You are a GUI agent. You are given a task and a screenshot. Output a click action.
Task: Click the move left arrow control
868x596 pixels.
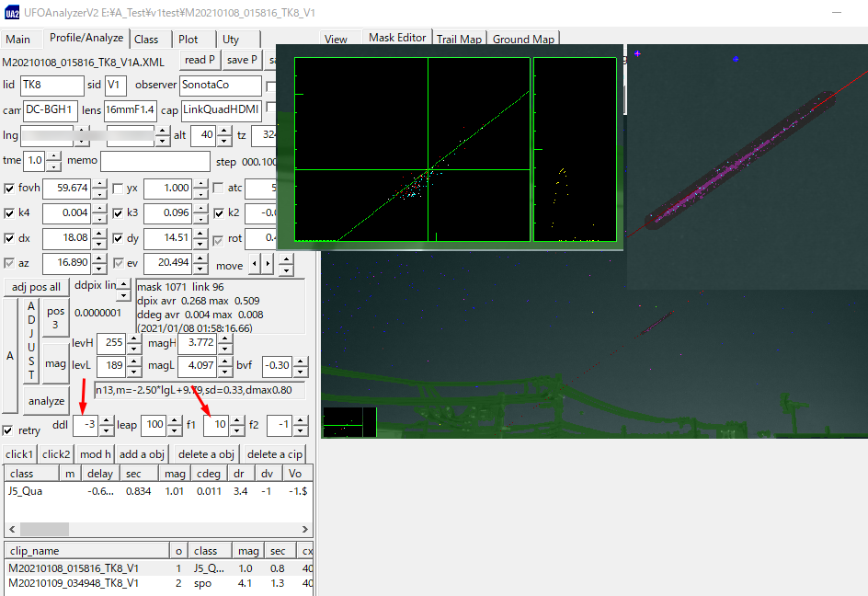[255, 262]
